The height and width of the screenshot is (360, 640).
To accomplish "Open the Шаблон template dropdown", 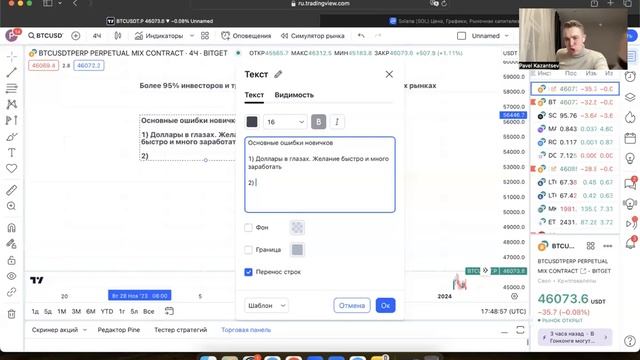I will point(266,305).
